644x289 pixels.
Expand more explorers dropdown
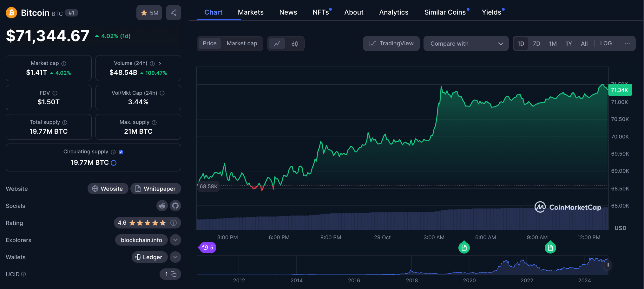[x=175, y=240]
